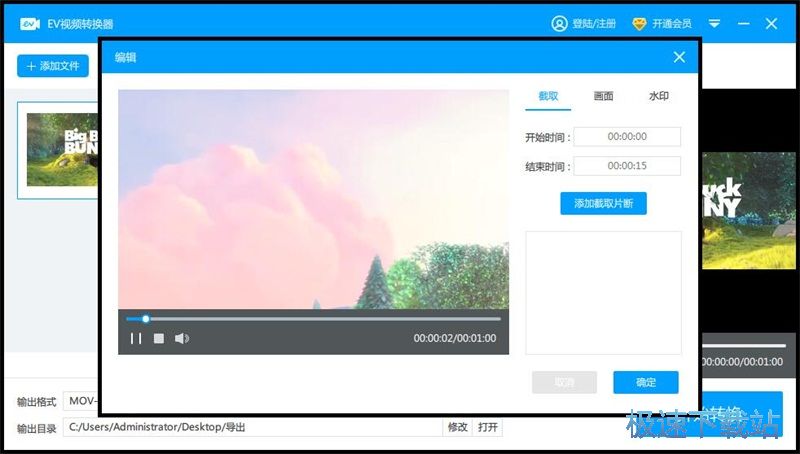Stop video playback in edit dialog

coord(159,338)
